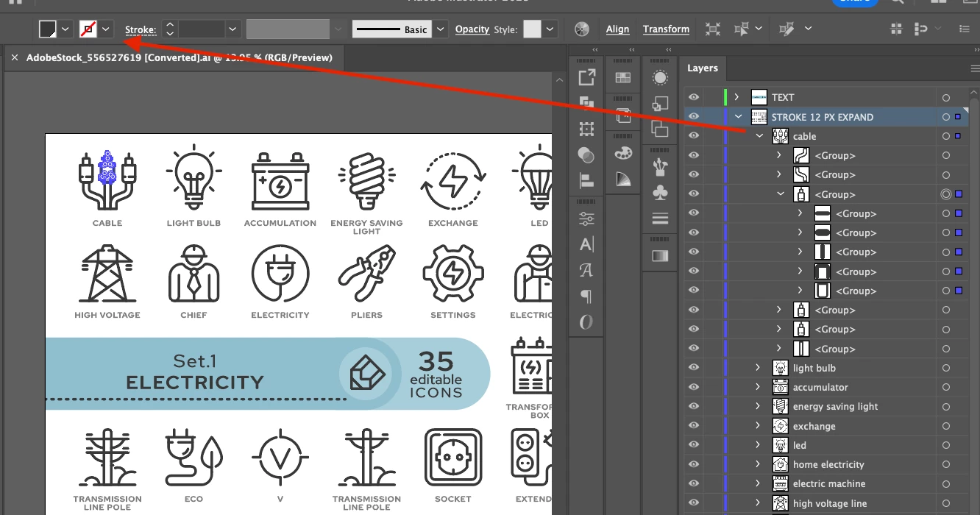
Task: Expand the TEXT layer
Action: (736, 97)
